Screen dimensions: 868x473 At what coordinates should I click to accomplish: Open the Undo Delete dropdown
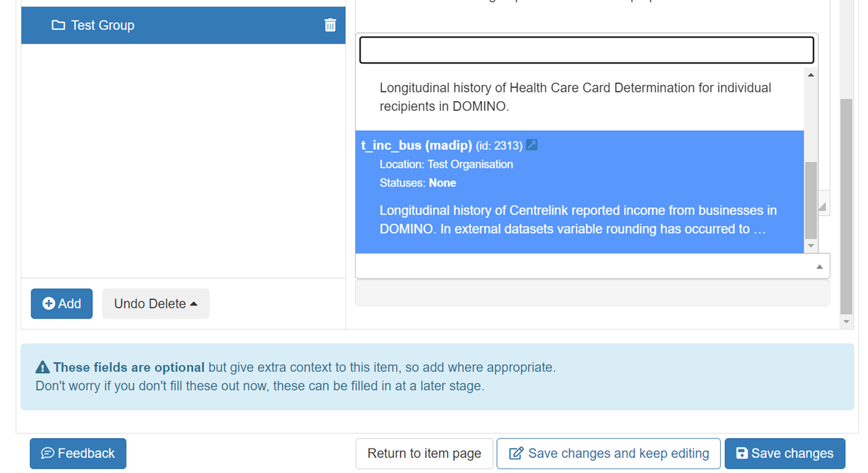(x=155, y=303)
